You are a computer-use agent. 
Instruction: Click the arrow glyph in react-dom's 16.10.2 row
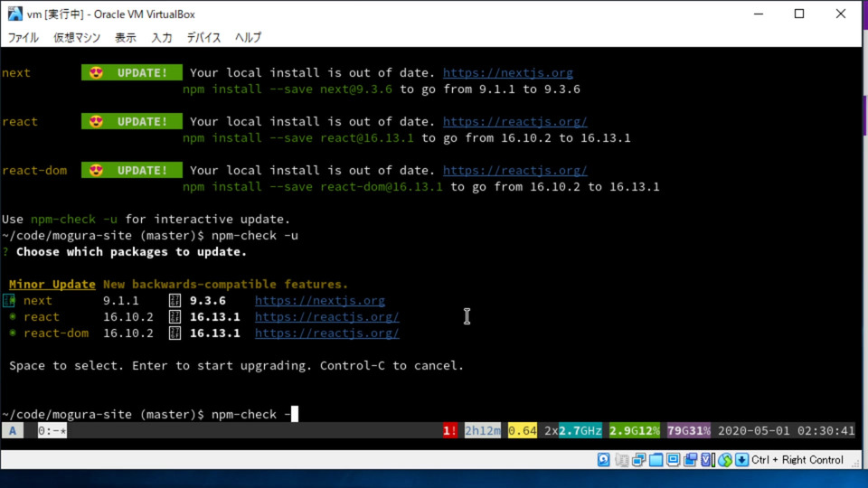pos(175,333)
